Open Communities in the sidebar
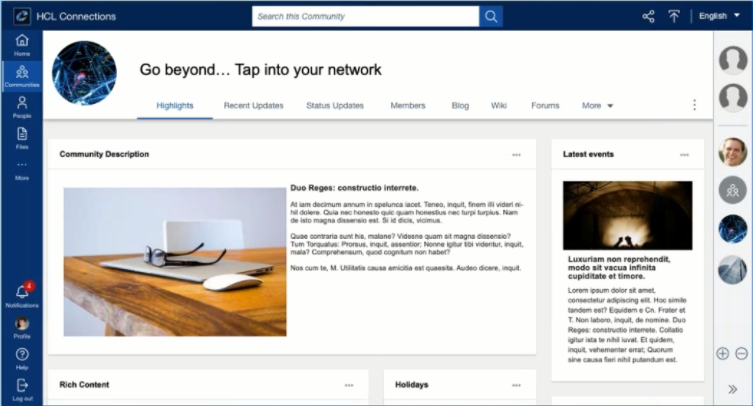 [22, 76]
